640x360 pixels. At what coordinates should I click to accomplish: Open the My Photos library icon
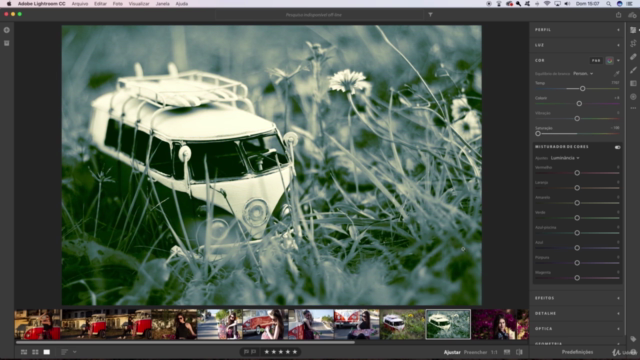click(x=7, y=43)
